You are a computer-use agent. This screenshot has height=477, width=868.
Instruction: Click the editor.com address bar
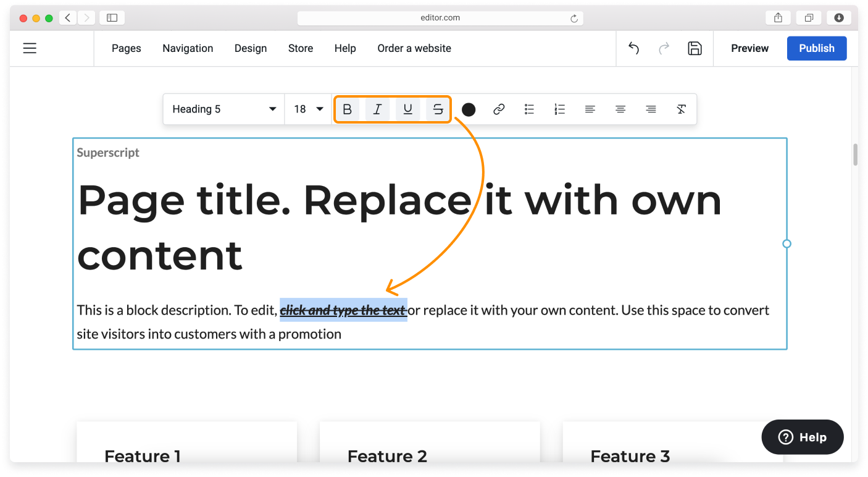440,18
